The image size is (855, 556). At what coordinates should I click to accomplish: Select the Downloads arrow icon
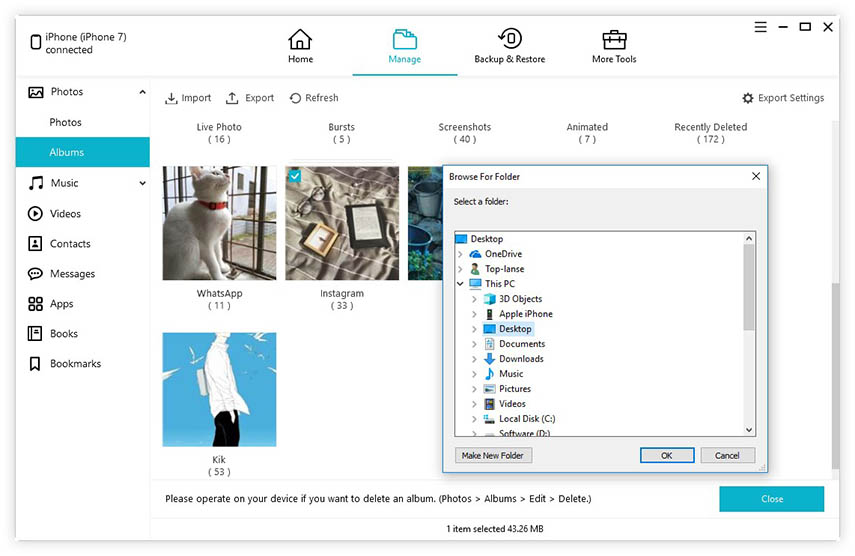(490, 359)
